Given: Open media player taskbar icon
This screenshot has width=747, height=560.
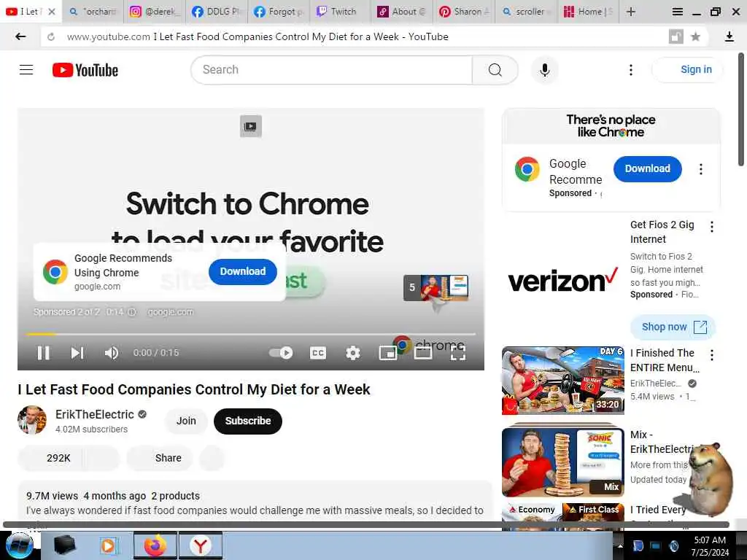Looking at the screenshot, I should coord(108,545).
